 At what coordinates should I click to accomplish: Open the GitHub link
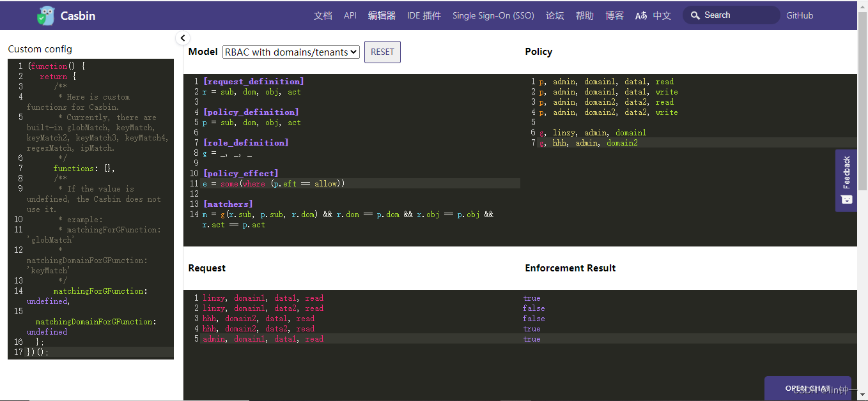pos(800,15)
